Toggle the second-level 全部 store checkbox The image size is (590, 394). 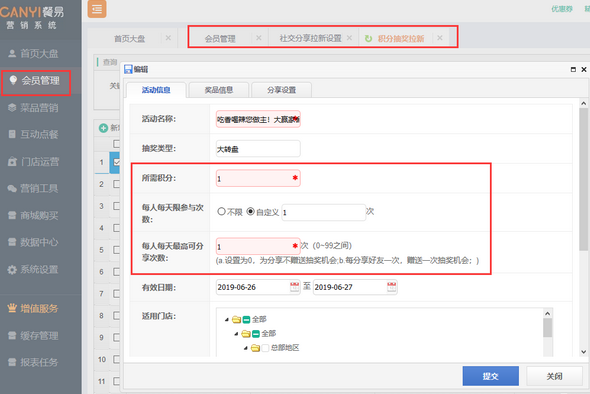(256, 334)
